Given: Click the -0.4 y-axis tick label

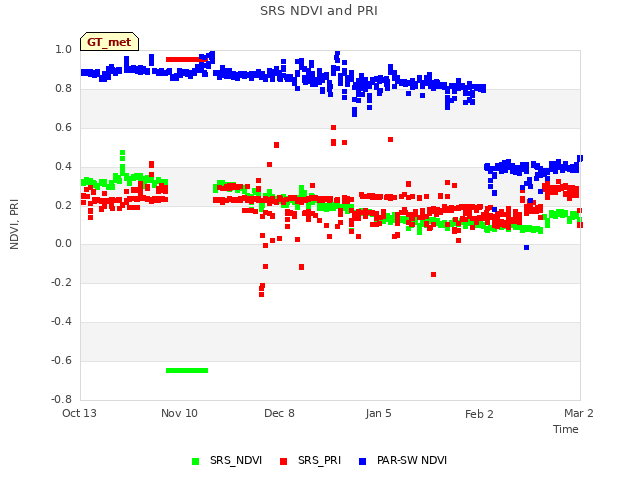Looking at the screenshot, I should tap(62, 322).
